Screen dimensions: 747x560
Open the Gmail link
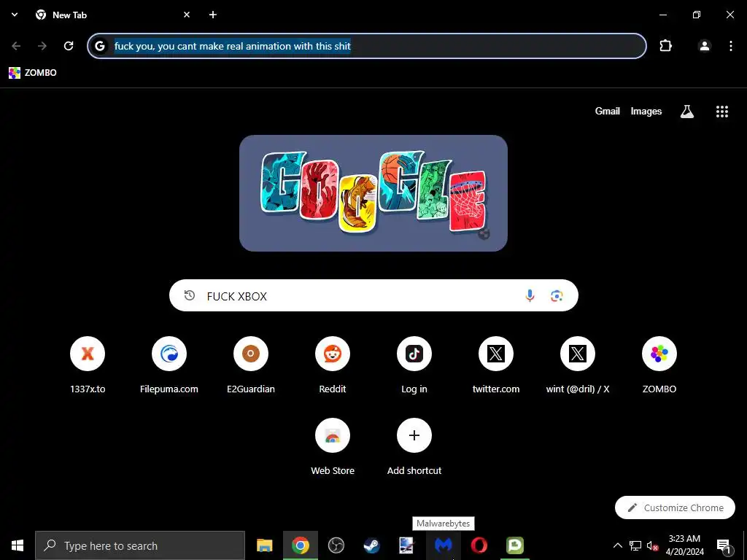(608, 112)
